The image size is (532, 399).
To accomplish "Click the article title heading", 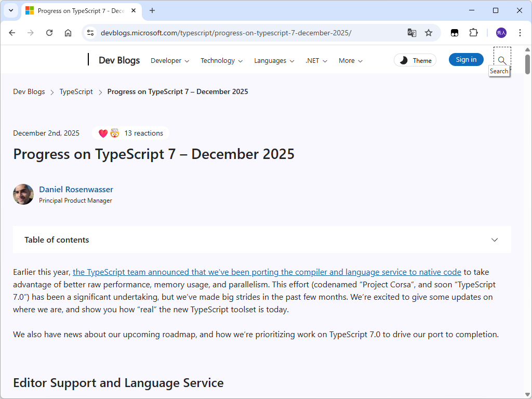I will tap(154, 154).
